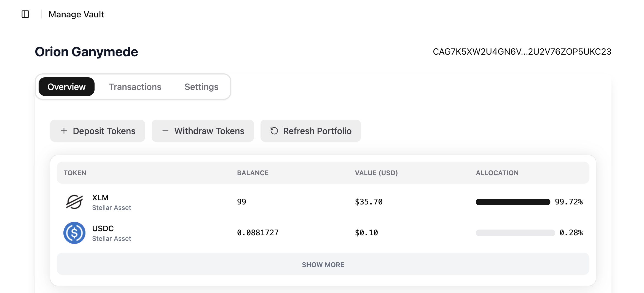Click Refresh Portfolio to update balances
The image size is (644, 293).
click(310, 131)
